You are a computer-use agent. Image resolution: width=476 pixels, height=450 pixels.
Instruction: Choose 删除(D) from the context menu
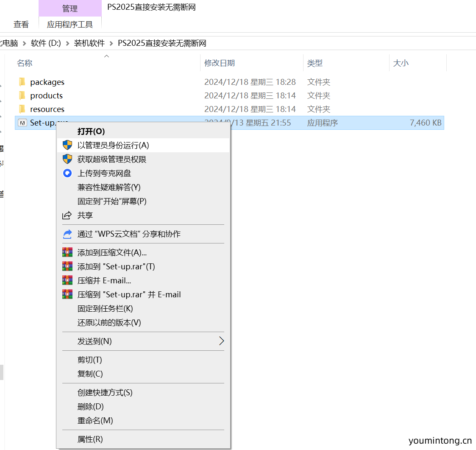pyautogui.click(x=143, y=407)
